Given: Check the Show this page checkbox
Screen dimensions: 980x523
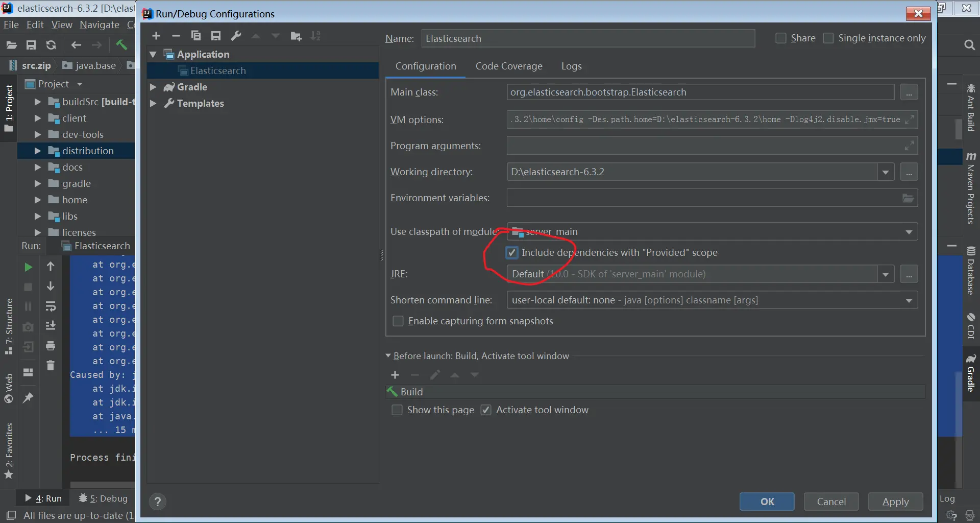Looking at the screenshot, I should coord(397,410).
